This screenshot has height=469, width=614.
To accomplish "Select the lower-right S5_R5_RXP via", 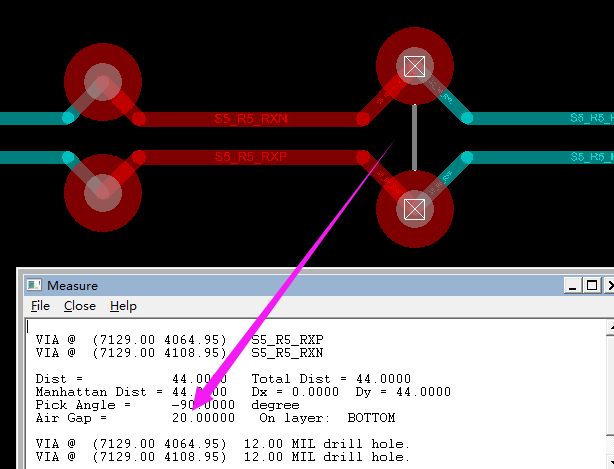I will pyautogui.click(x=415, y=209).
